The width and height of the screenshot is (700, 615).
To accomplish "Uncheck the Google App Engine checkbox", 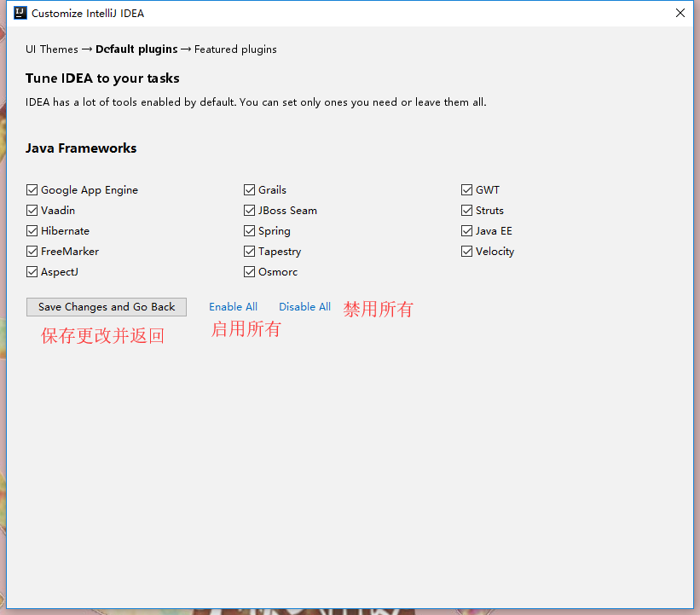I will point(32,190).
